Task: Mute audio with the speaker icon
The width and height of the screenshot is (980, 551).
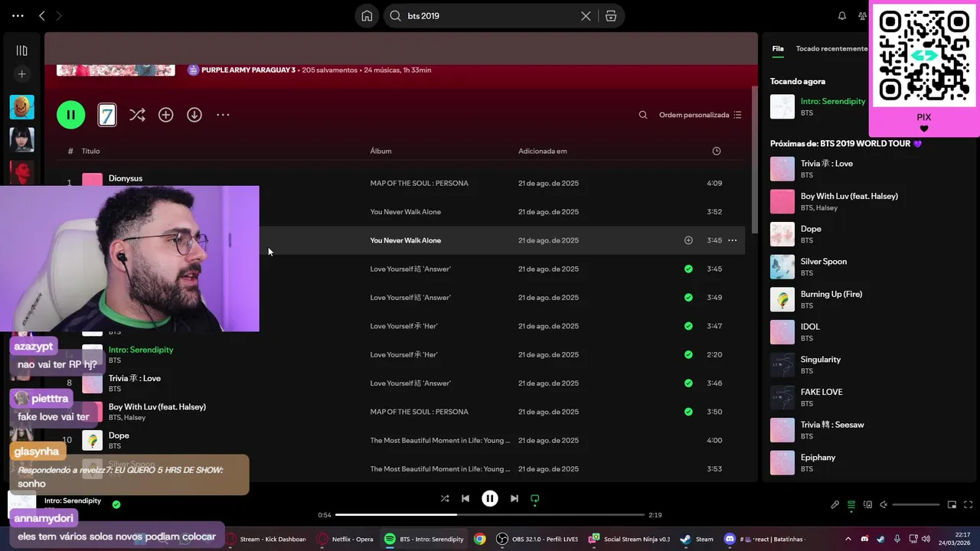Action: 884,504
